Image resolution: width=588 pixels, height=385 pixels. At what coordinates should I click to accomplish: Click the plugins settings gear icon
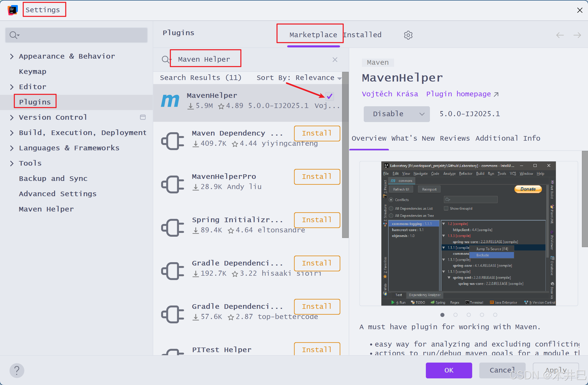(x=408, y=35)
